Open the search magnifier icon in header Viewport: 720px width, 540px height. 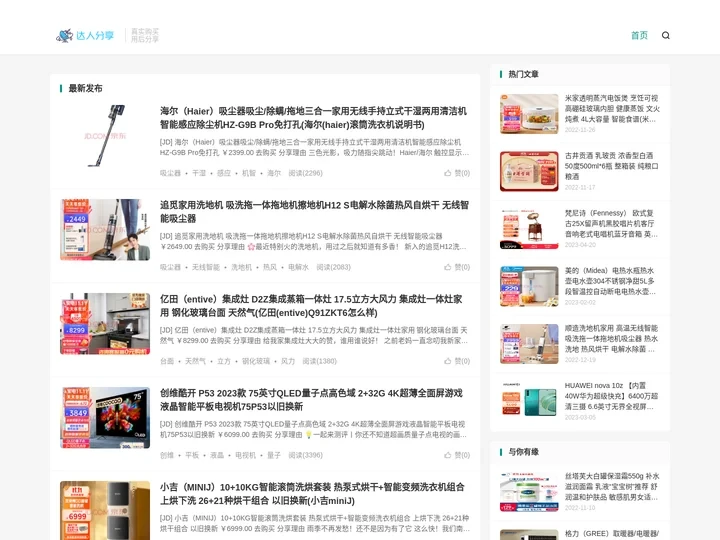pos(665,35)
